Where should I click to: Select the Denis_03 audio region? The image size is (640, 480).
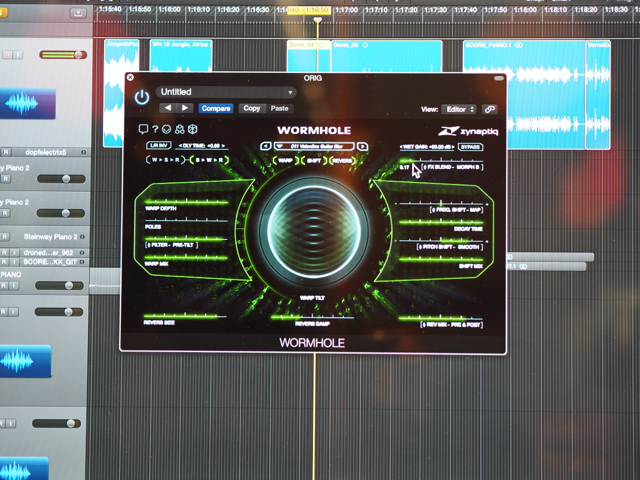tap(387, 56)
